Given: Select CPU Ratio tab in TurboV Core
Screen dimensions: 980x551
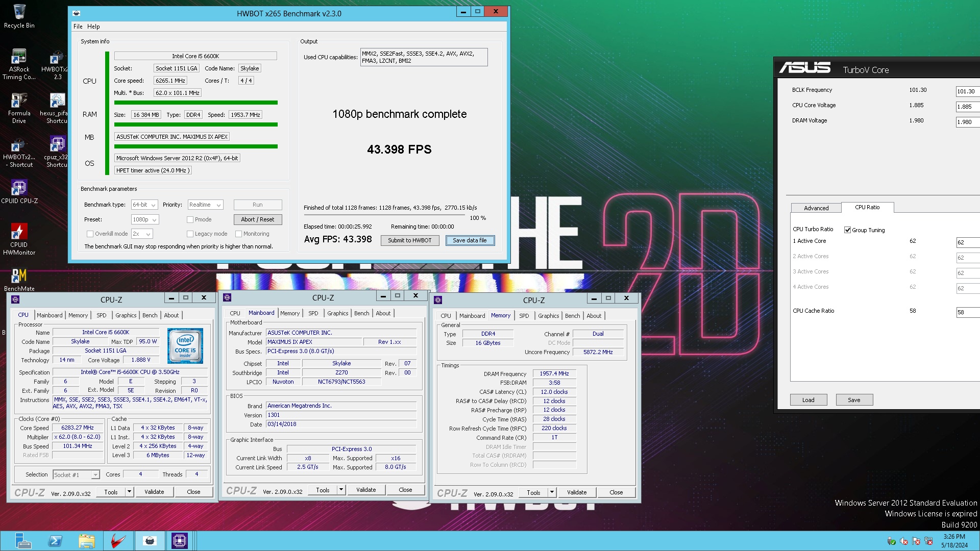Looking at the screenshot, I should pos(867,207).
